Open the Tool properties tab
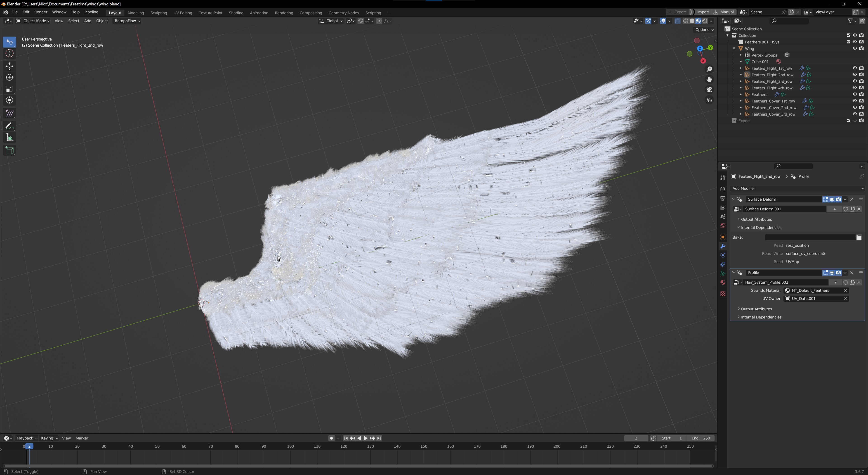Viewport: 868px width, 475px height. pos(723,178)
